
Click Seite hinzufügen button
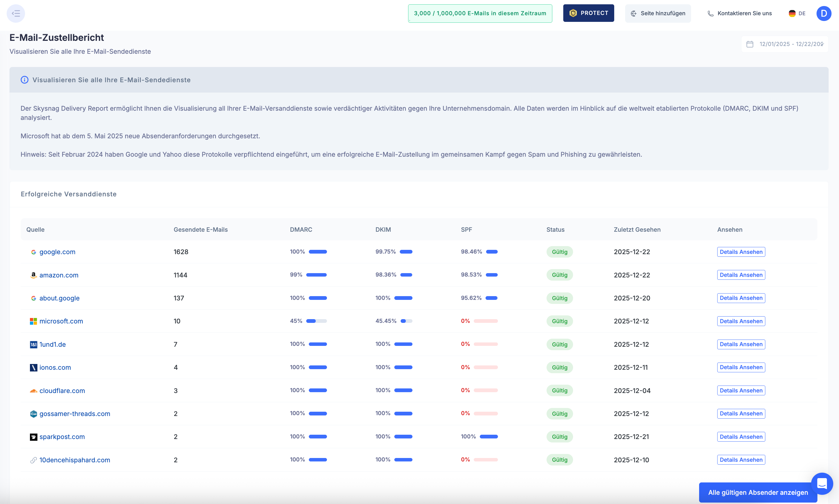click(x=658, y=14)
